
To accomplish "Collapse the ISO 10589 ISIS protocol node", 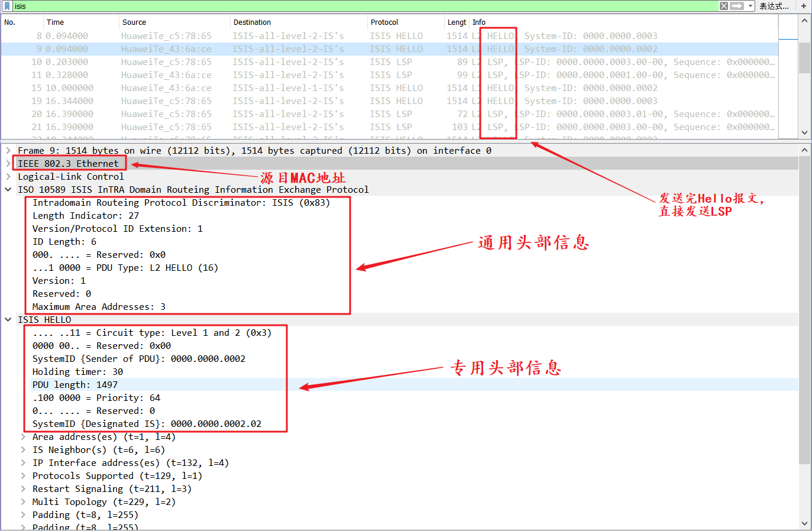I will (x=8, y=190).
